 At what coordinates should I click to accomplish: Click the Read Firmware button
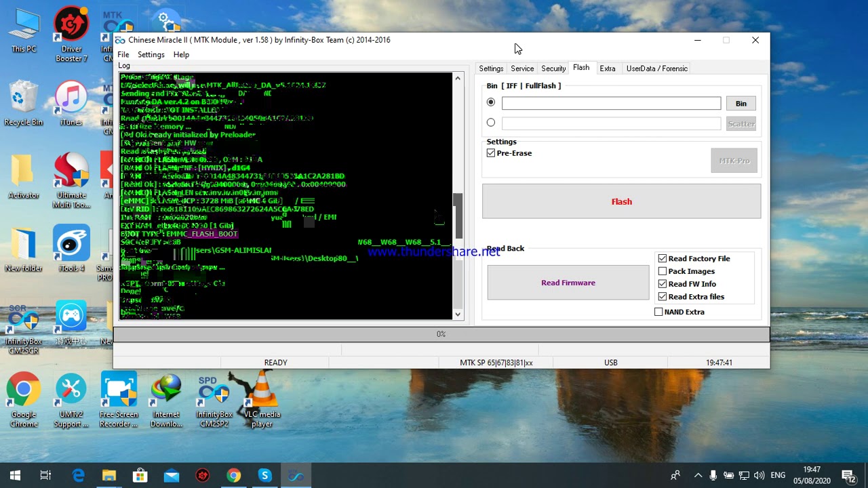point(568,283)
